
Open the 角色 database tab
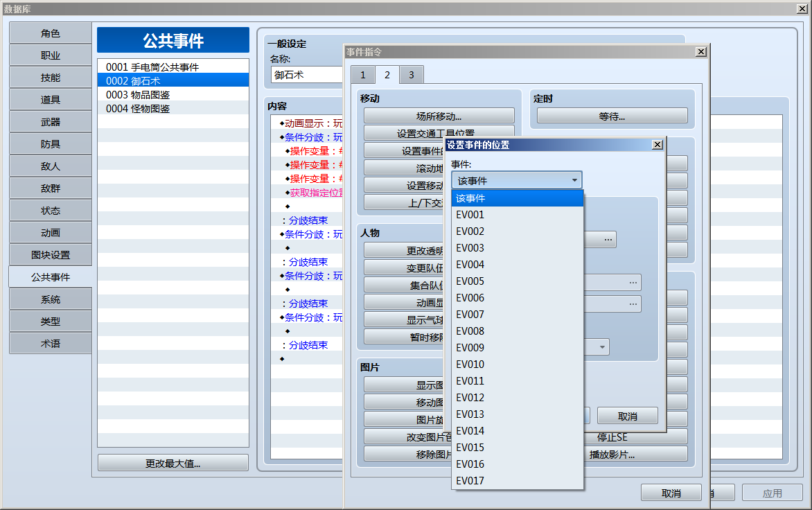coord(51,33)
